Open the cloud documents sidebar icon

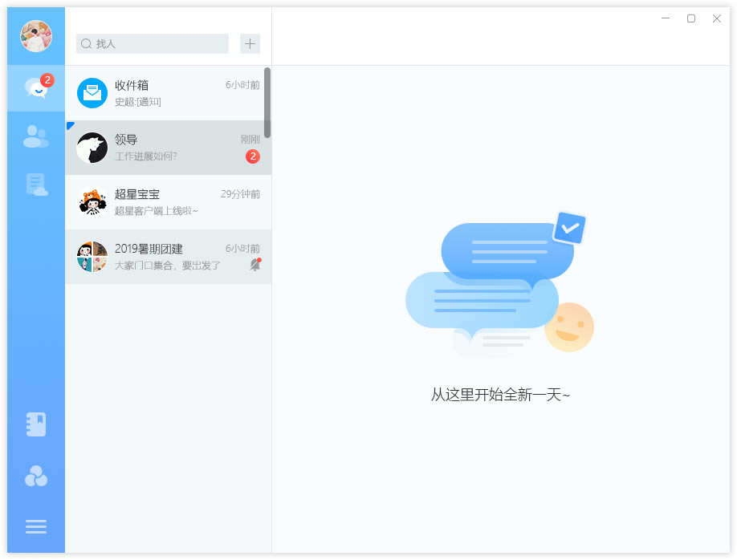[x=36, y=185]
